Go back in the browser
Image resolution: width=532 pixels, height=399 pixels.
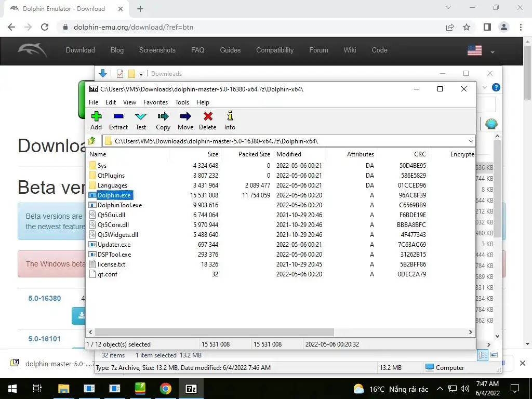pos(11,27)
